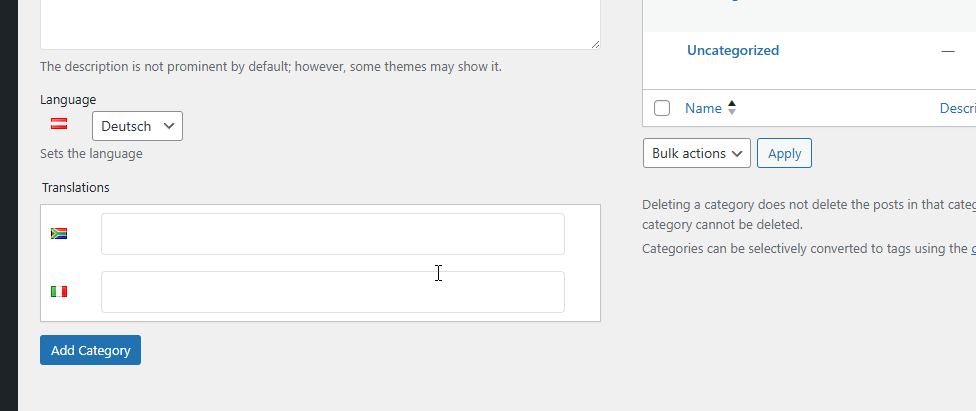
Task: Open the Uncategorized category link
Action: click(x=733, y=50)
